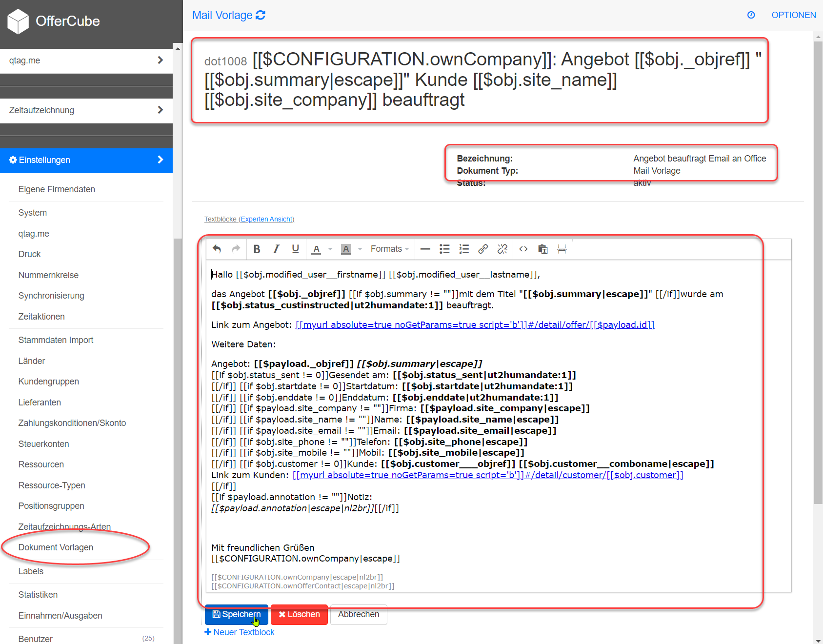
Task: Open Zahlungskonditionen/Skonto settings
Action: [72, 423]
